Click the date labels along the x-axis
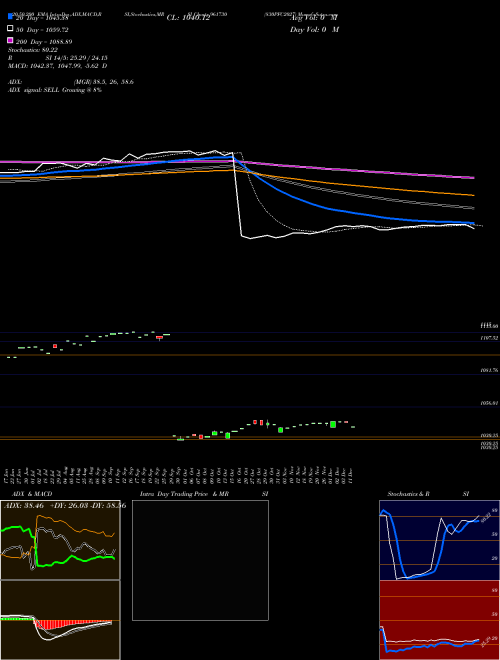This screenshot has height=660, width=500. pyautogui.click(x=179, y=475)
